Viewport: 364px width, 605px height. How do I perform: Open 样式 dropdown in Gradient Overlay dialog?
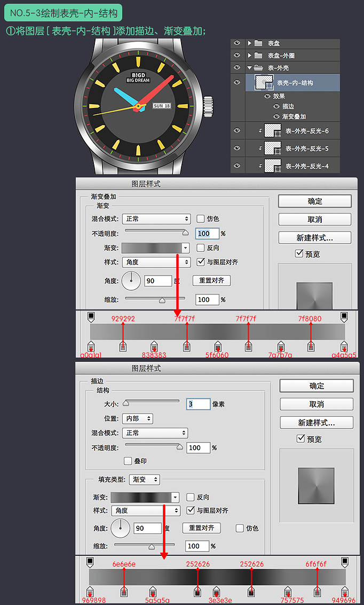pyautogui.click(x=156, y=262)
